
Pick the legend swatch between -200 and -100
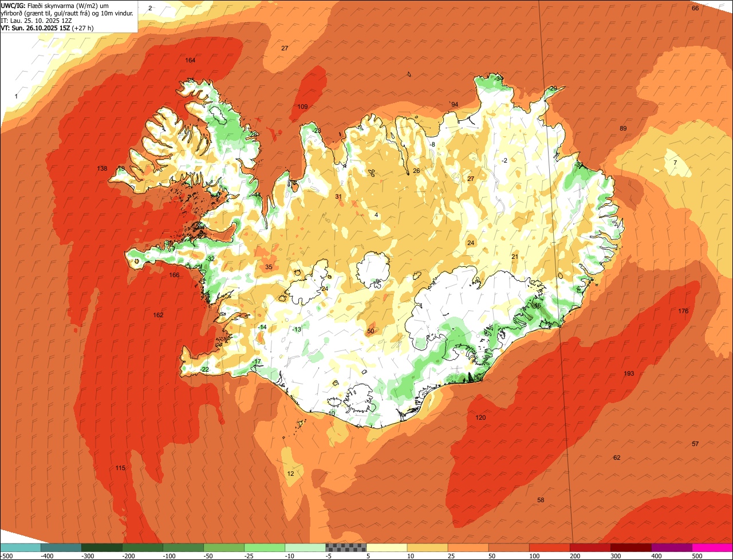143,547
